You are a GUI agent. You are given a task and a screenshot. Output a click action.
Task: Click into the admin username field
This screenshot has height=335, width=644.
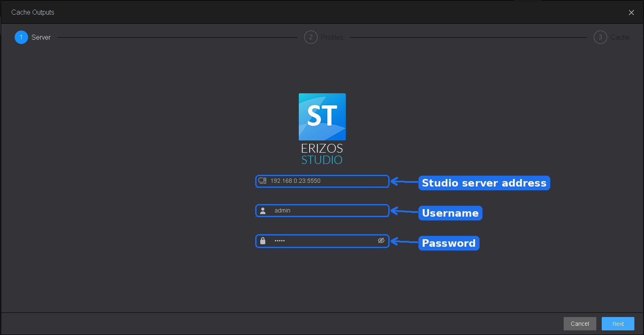322,211
